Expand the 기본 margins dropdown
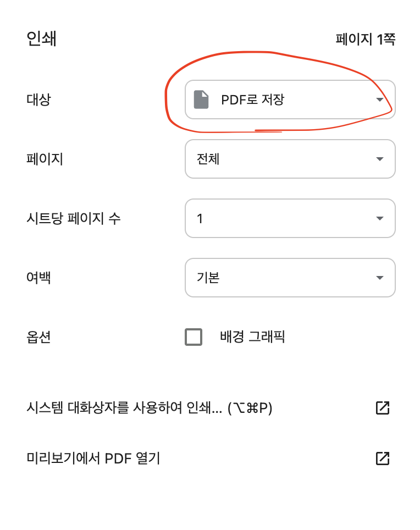Image resolution: width=420 pixels, height=530 pixels. coord(290,278)
